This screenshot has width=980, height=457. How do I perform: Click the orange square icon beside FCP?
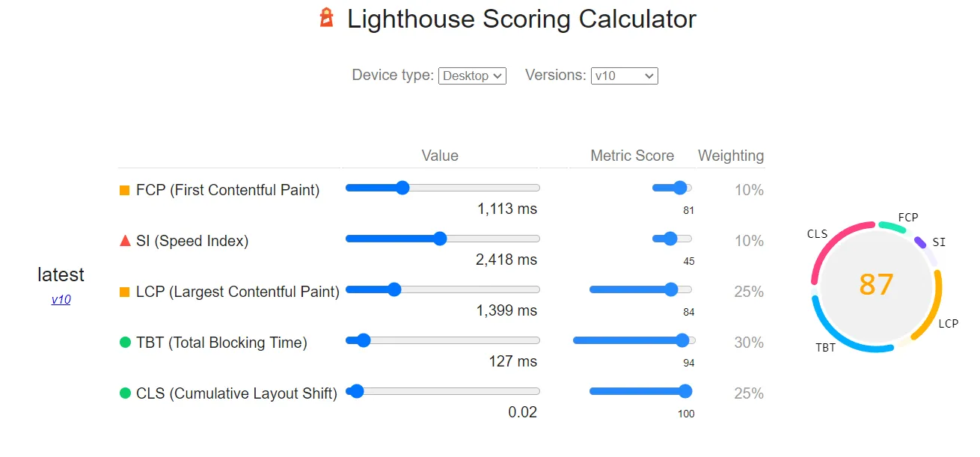pos(124,190)
